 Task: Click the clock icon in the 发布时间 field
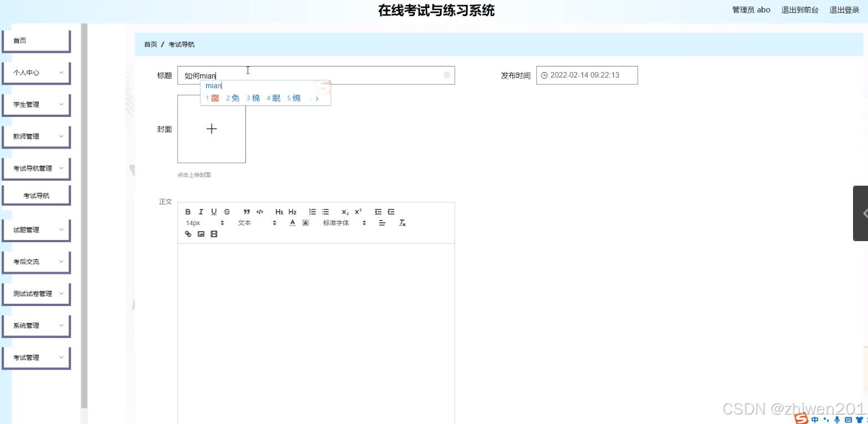pyautogui.click(x=543, y=75)
